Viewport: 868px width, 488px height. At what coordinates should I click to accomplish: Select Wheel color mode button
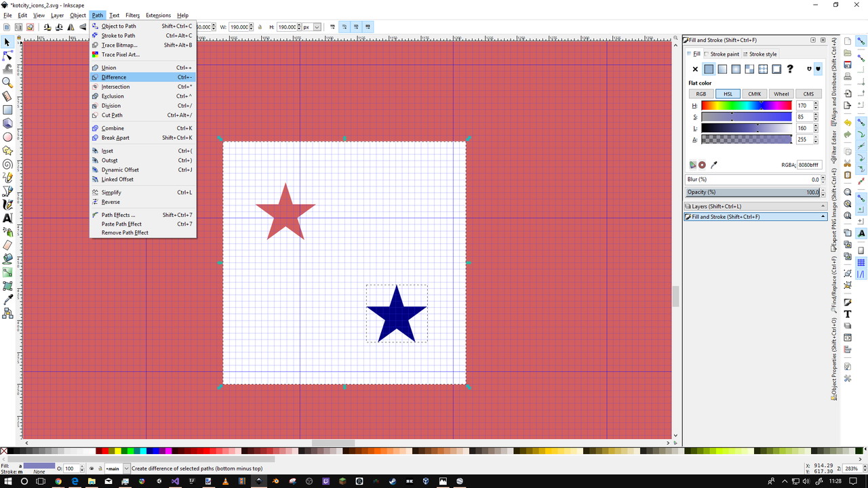[781, 94]
